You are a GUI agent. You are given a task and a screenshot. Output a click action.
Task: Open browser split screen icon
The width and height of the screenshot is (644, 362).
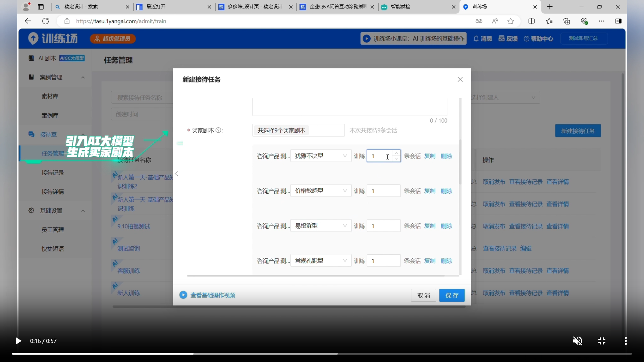(x=531, y=21)
